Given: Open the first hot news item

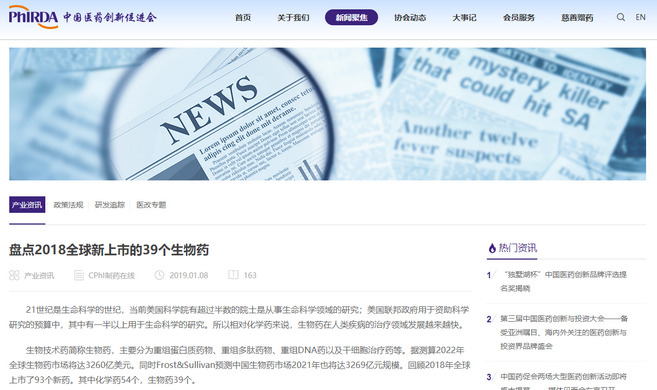Looking at the screenshot, I should [x=563, y=281].
